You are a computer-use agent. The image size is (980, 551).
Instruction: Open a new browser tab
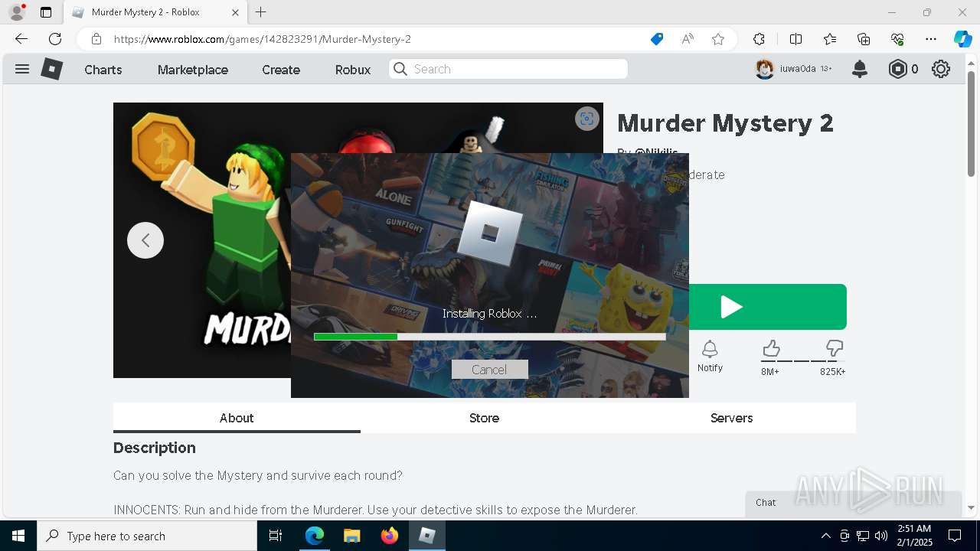pos(261,12)
